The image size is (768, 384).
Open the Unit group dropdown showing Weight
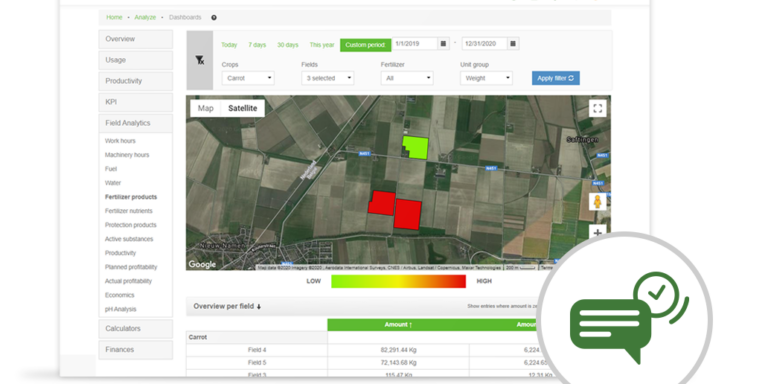click(x=486, y=78)
